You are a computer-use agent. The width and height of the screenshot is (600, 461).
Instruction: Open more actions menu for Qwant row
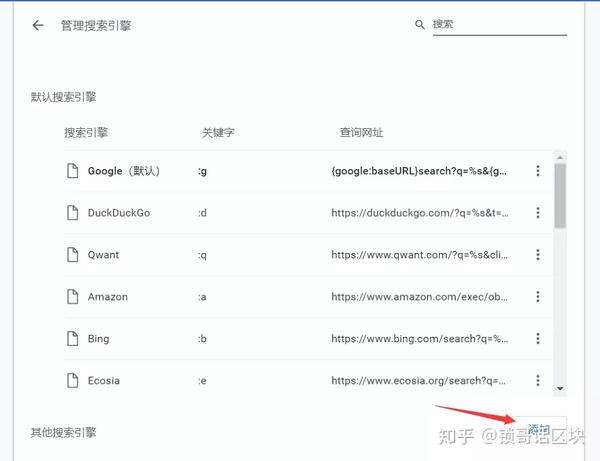coord(538,255)
